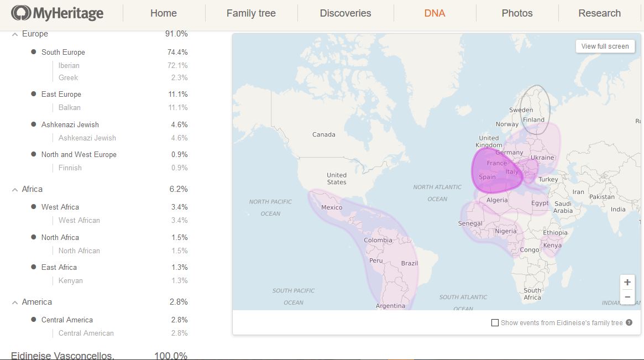
Task: Collapse the Europe ethnicity section
Action: click(15, 34)
